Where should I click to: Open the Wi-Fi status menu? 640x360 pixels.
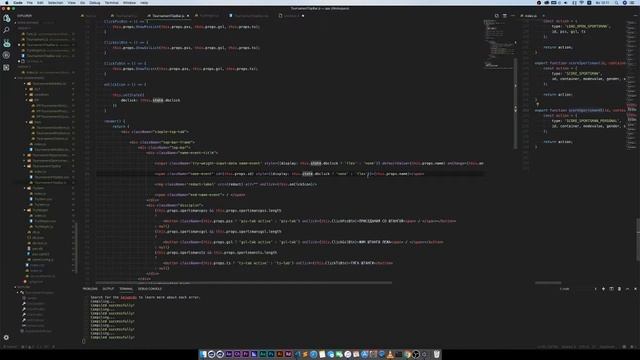click(582, 2)
